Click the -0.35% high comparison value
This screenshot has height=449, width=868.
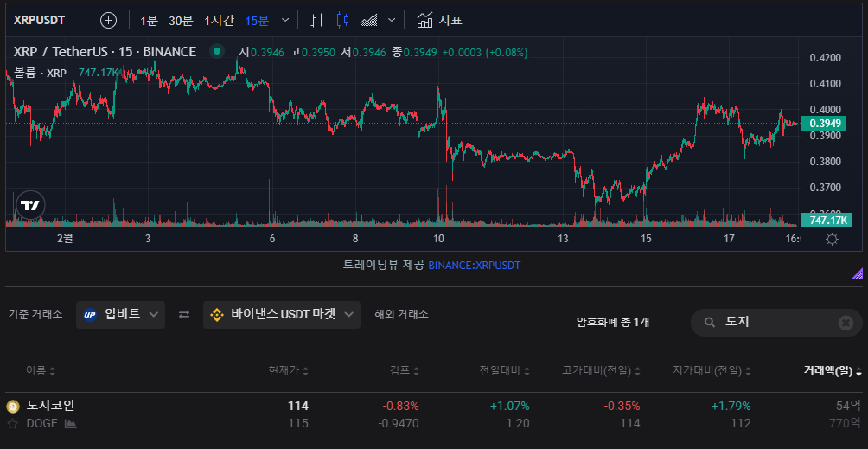pyautogui.click(x=622, y=406)
